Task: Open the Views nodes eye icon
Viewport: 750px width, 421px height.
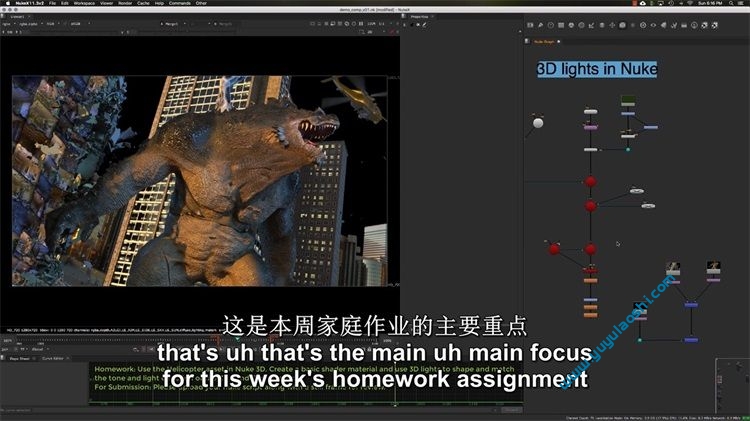Action: [x=653, y=25]
